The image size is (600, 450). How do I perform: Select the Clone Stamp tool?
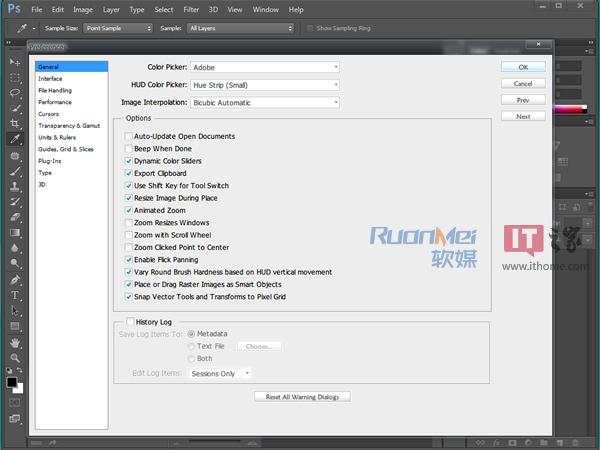click(15, 186)
